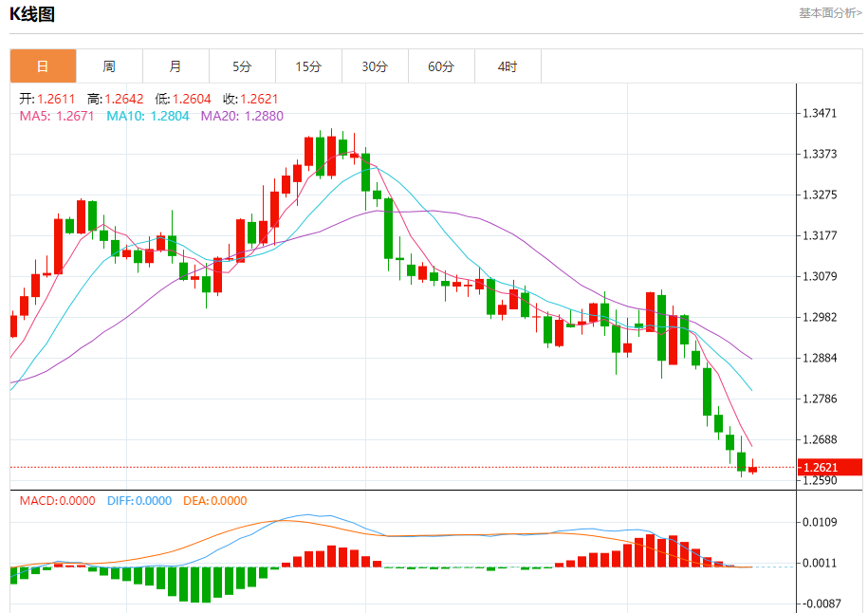Click the open price 1.2611
The width and height of the screenshot is (868, 613).
coord(56,99)
